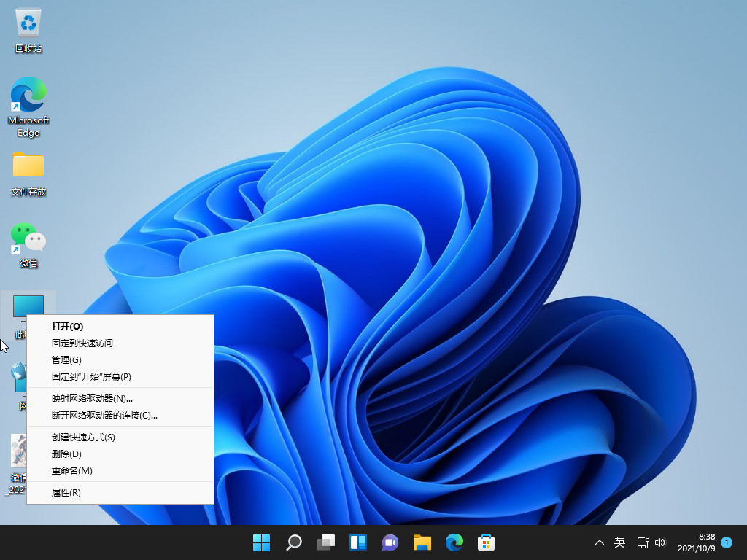This screenshot has width=747, height=560.
Task: Launch Microsoft Edge from the desktop
Action: (x=28, y=95)
